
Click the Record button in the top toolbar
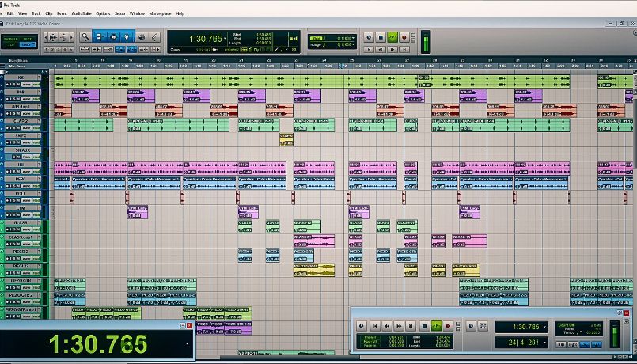point(404,37)
